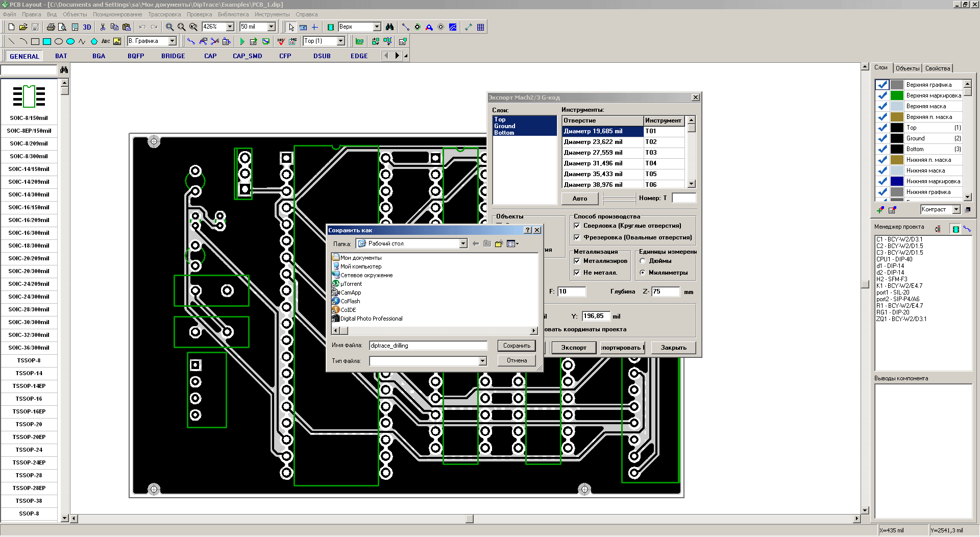
Task: Open the Top (1) layer dropdown
Action: pos(341,41)
